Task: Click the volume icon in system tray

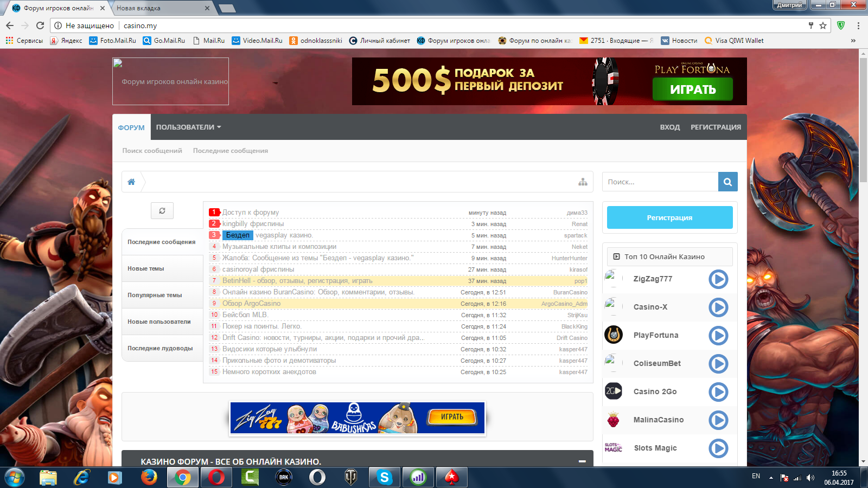Action: (810, 478)
